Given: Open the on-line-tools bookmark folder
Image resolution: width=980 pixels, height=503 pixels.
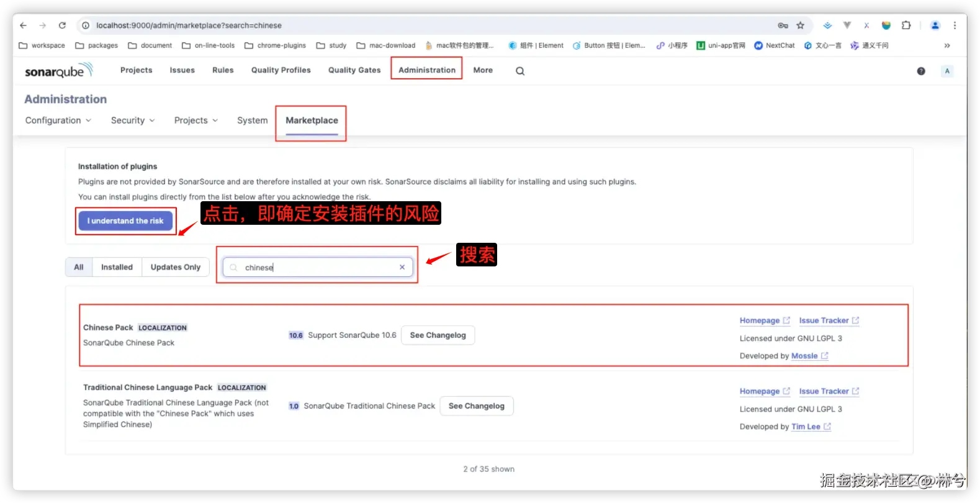Looking at the screenshot, I should point(209,45).
